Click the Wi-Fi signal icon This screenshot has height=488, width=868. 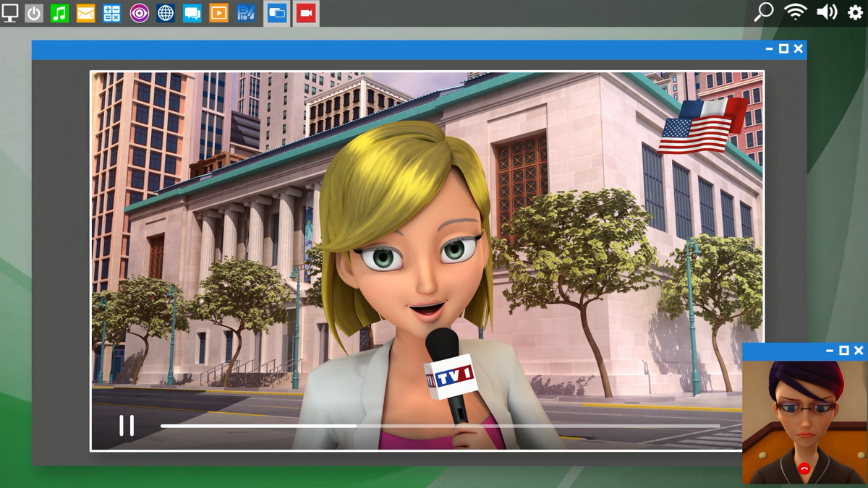[x=796, y=12]
